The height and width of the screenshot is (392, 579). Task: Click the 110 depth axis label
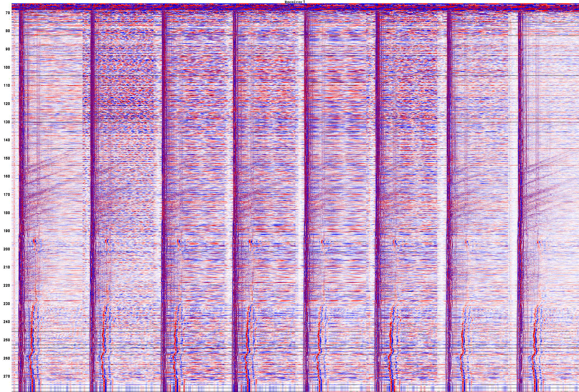pyautogui.click(x=6, y=86)
